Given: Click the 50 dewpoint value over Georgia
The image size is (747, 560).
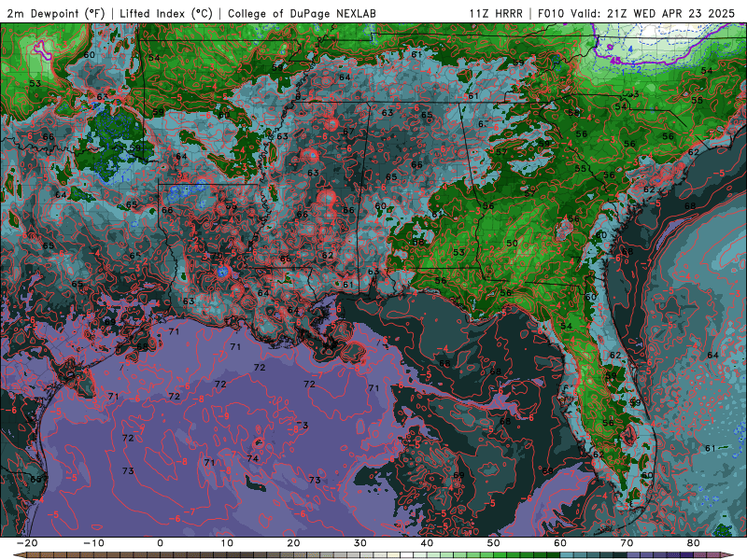Looking at the screenshot, I should coord(512,243).
